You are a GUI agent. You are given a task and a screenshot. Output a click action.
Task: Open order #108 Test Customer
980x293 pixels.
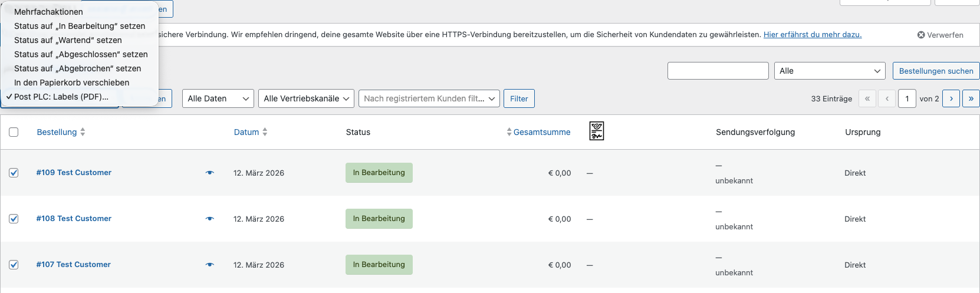click(74, 219)
